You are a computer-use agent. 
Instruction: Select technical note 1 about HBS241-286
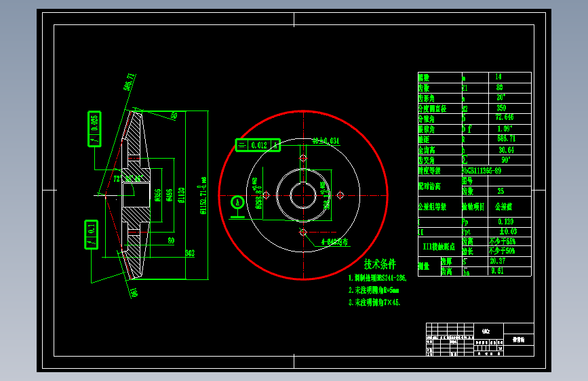click(378, 278)
